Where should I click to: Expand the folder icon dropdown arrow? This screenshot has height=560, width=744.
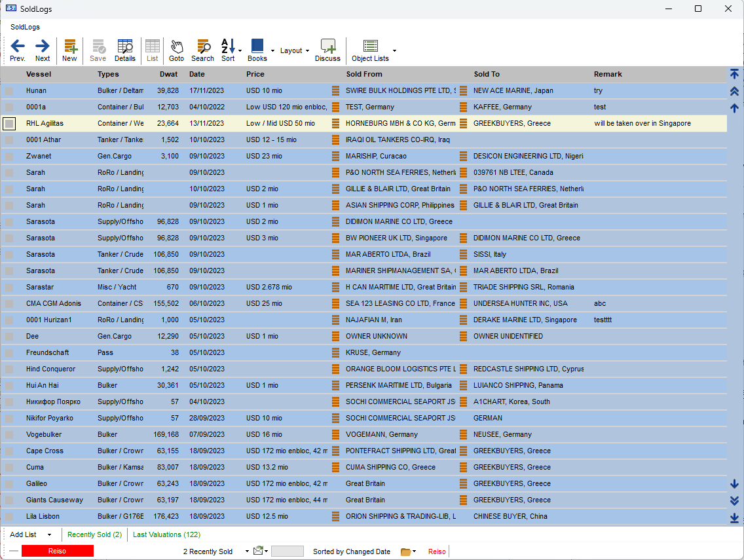[x=414, y=551]
